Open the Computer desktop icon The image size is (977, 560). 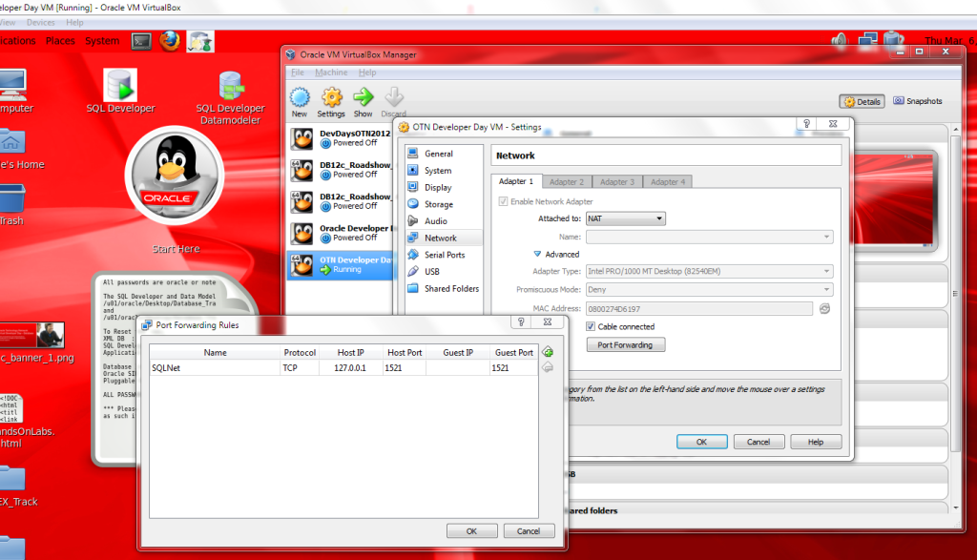[x=12, y=85]
